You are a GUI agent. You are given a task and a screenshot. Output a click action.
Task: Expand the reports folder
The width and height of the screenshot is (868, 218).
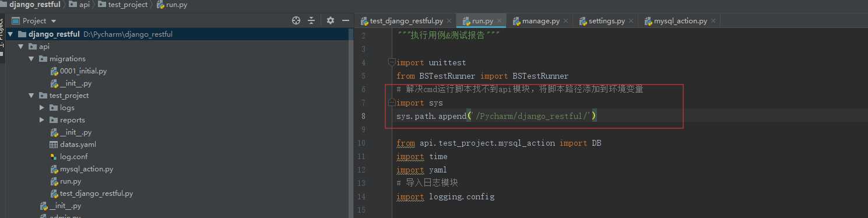(42, 119)
